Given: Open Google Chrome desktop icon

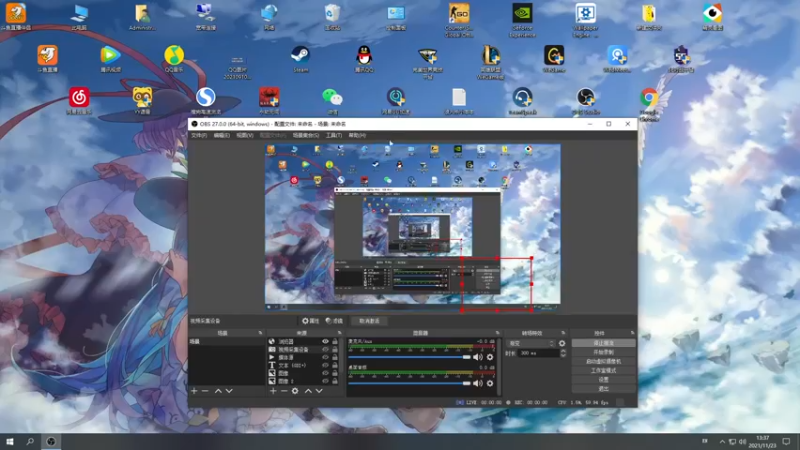Looking at the screenshot, I should point(649,98).
